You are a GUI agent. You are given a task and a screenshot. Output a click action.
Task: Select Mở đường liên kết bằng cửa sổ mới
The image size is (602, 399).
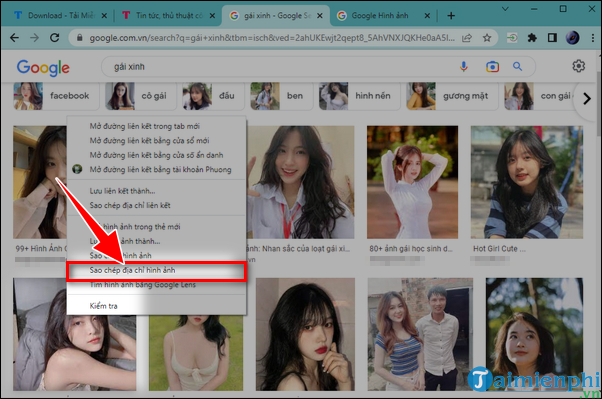coord(156,141)
